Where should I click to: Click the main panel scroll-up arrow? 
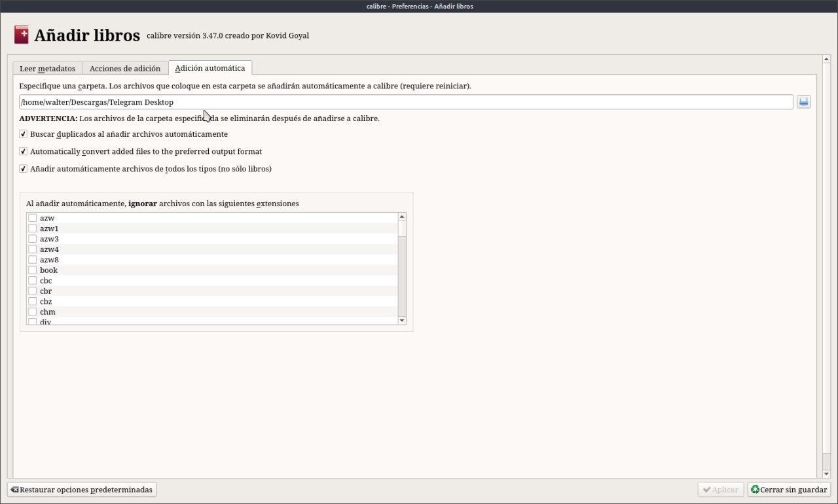pos(827,60)
